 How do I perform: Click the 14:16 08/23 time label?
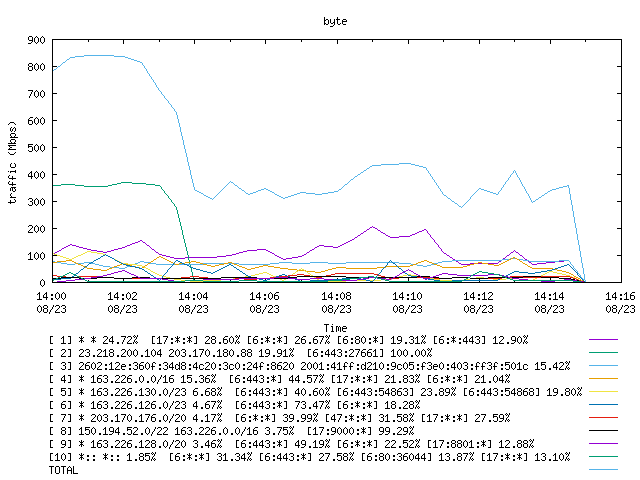click(x=620, y=302)
